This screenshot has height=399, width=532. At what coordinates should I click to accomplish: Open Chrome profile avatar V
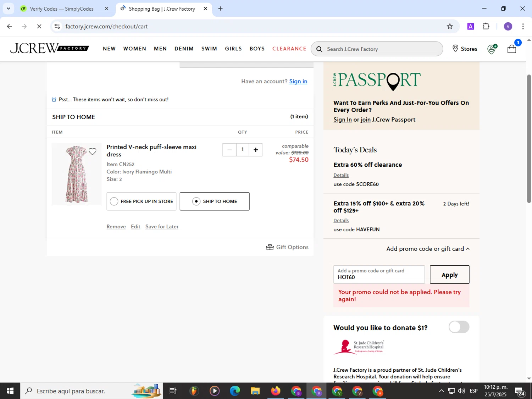(x=508, y=26)
